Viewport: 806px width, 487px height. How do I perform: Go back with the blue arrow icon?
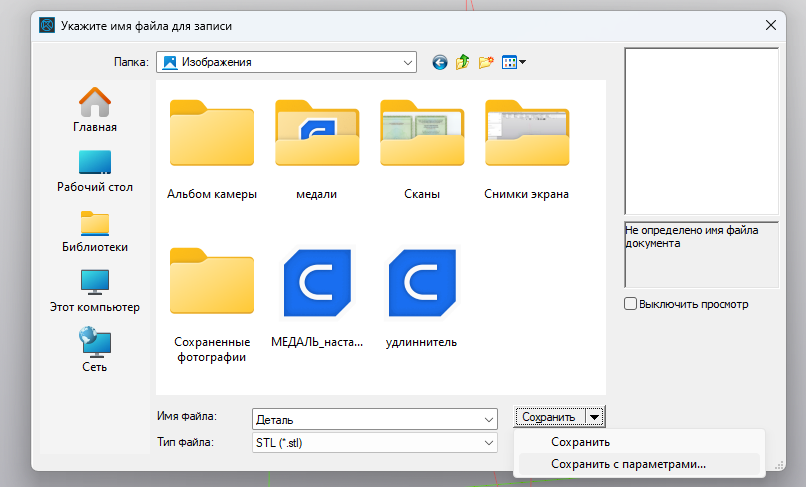(x=439, y=62)
